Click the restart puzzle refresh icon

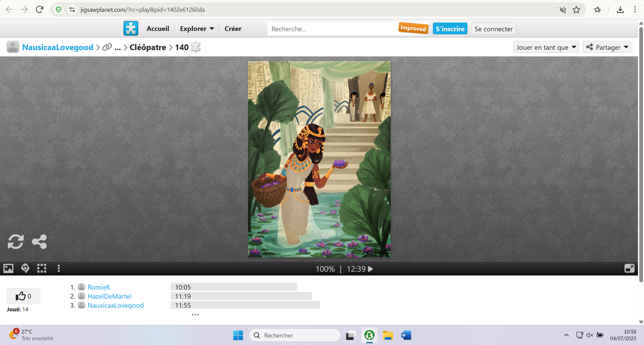point(16,242)
